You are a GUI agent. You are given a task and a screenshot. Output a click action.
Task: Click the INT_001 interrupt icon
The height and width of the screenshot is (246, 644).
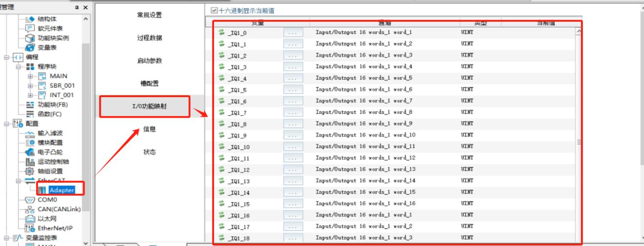(x=42, y=95)
